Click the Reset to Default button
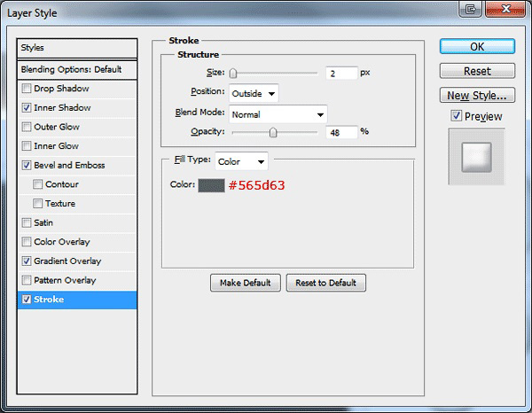This screenshot has width=532, height=413. (x=325, y=283)
